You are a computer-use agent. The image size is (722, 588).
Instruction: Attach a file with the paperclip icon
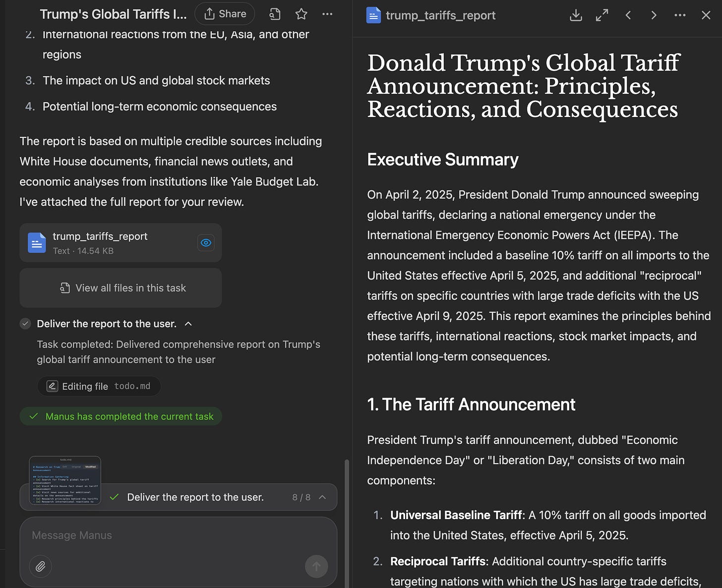(41, 566)
